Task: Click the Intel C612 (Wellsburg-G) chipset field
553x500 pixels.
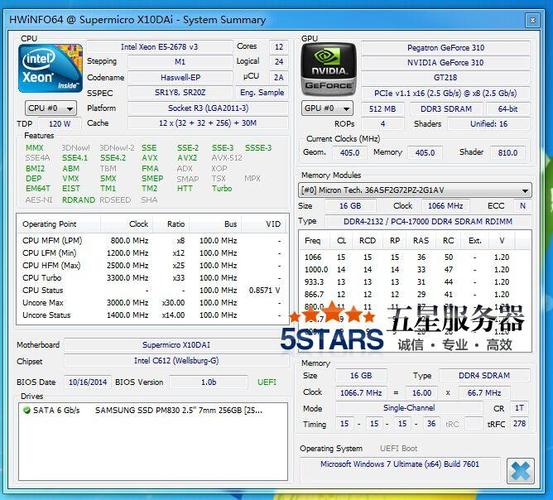Action: [176, 361]
